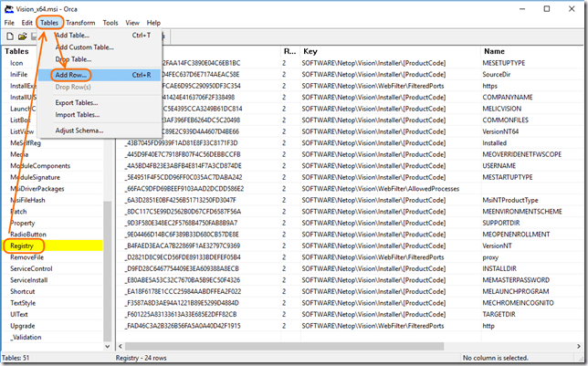The height and width of the screenshot is (366, 588).
Task: Select the Shortcut table in the list
Action: click(25, 290)
